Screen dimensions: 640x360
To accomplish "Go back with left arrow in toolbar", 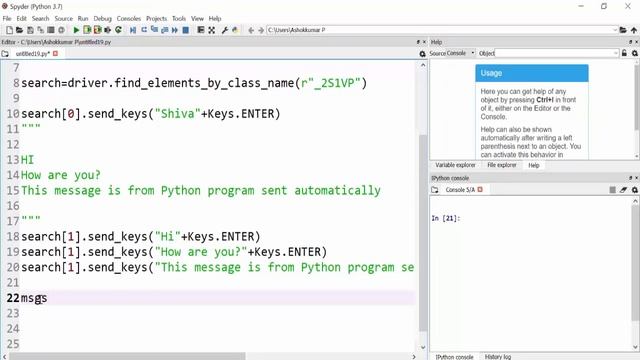I will pyautogui.click(x=251, y=30).
